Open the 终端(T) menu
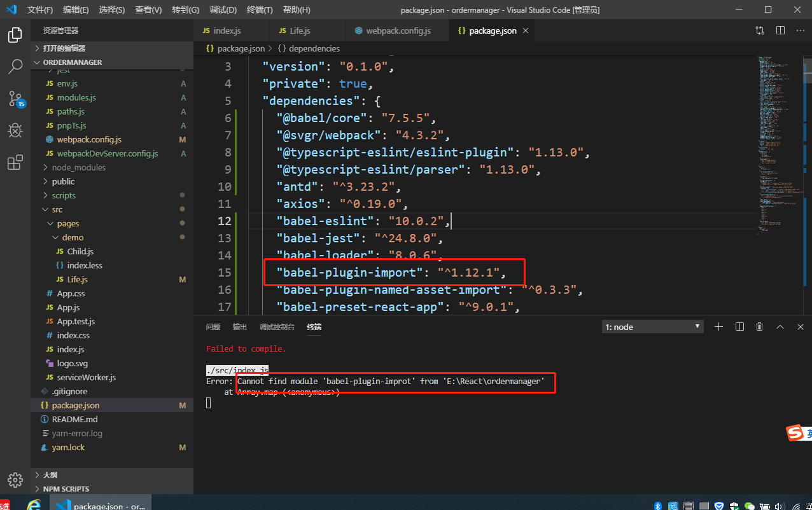 click(259, 10)
